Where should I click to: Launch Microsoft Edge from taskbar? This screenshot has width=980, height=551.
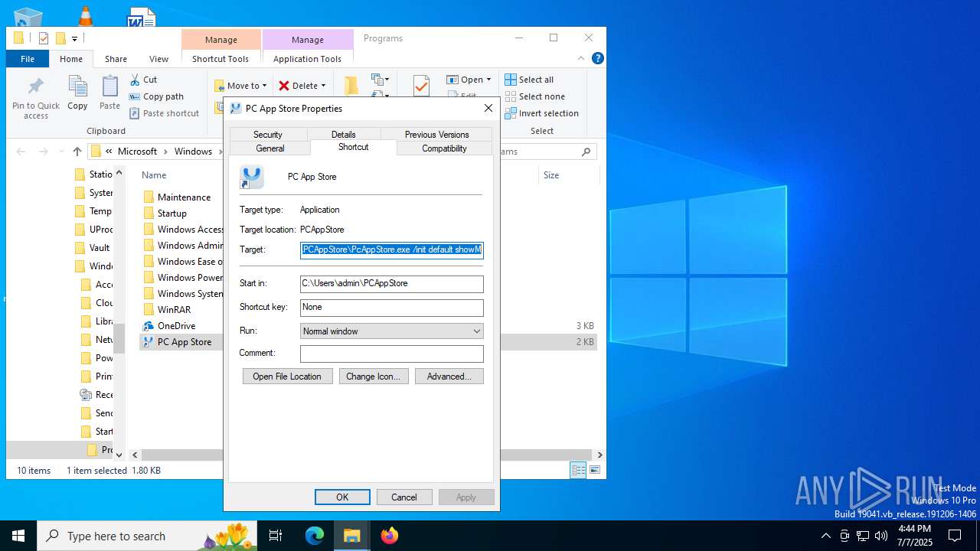315,536
